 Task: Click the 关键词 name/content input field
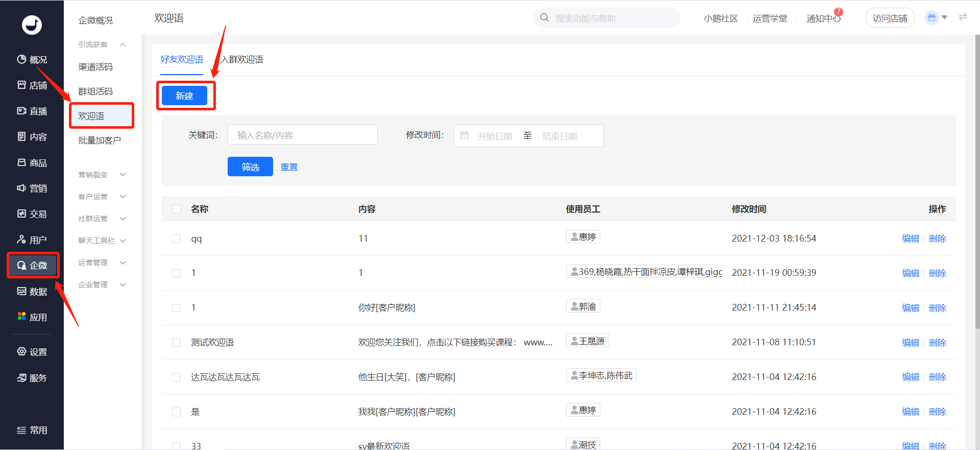[x=303, y=135]
